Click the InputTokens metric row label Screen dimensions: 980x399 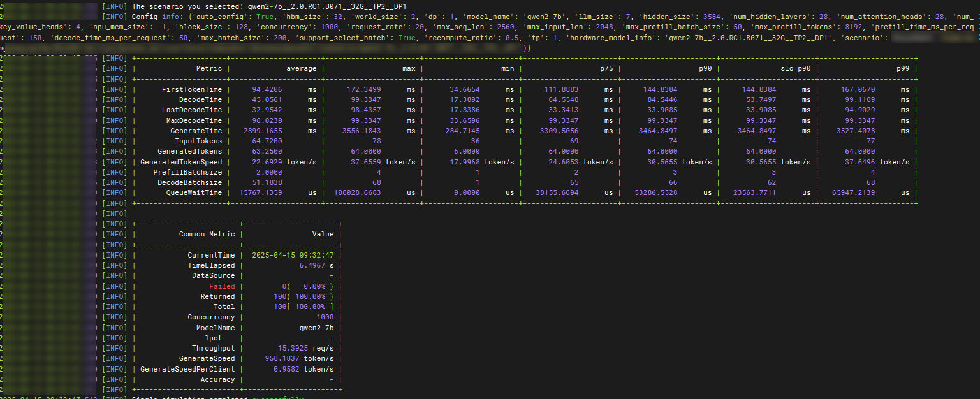(x=198, y=141)
